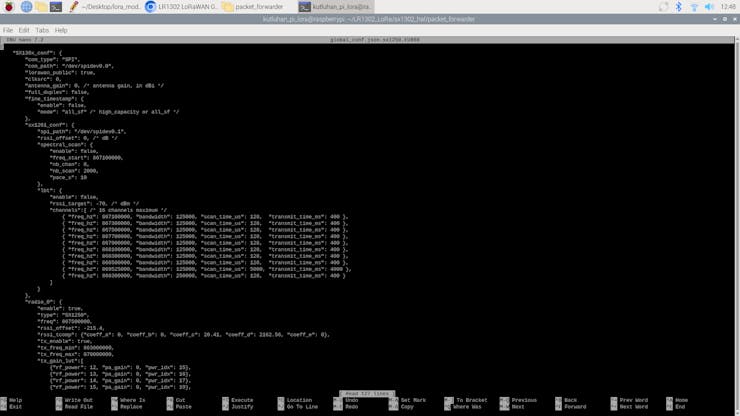Select the active terminal taskbar button
Image resolution: width=740 pixels, height=416 pixels.
click(335, 7)
